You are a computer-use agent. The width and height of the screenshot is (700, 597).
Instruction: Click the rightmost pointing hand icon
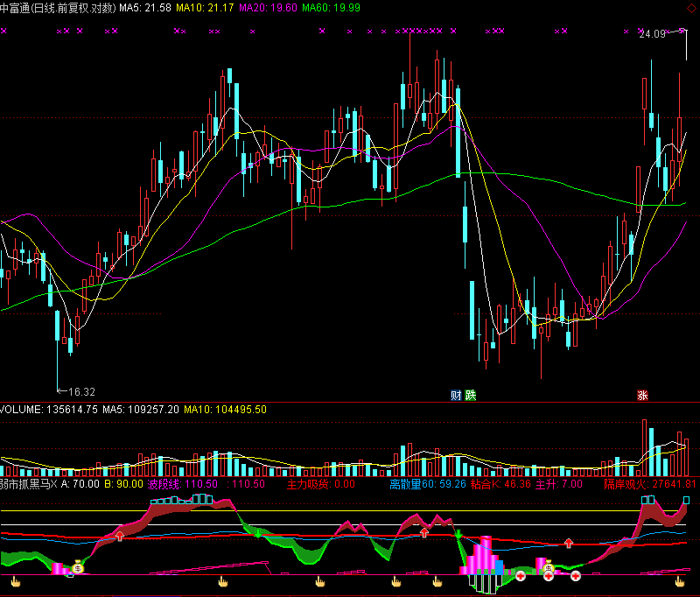tap(680, 581)
